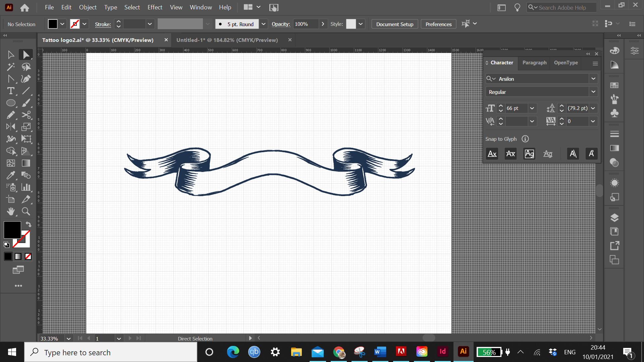644x362 pixels.
Task: Toggle Snap to Glyph anchor point option
Action: coord(591,154)
